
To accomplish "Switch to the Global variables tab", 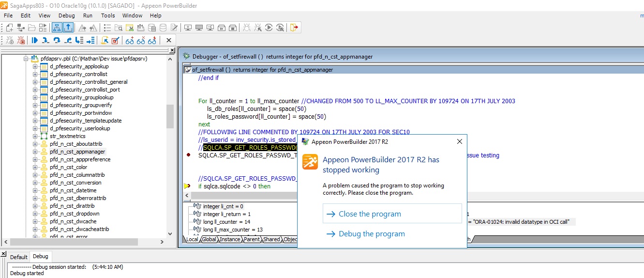I will pos(209,239).
